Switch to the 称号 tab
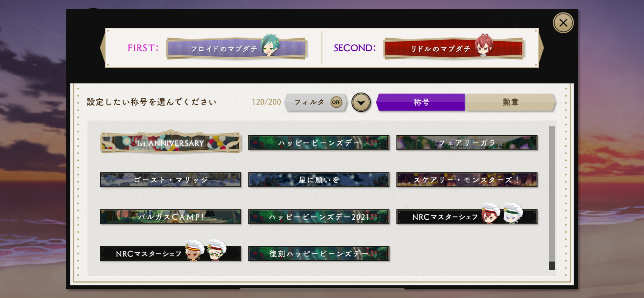 pos(421,102)
